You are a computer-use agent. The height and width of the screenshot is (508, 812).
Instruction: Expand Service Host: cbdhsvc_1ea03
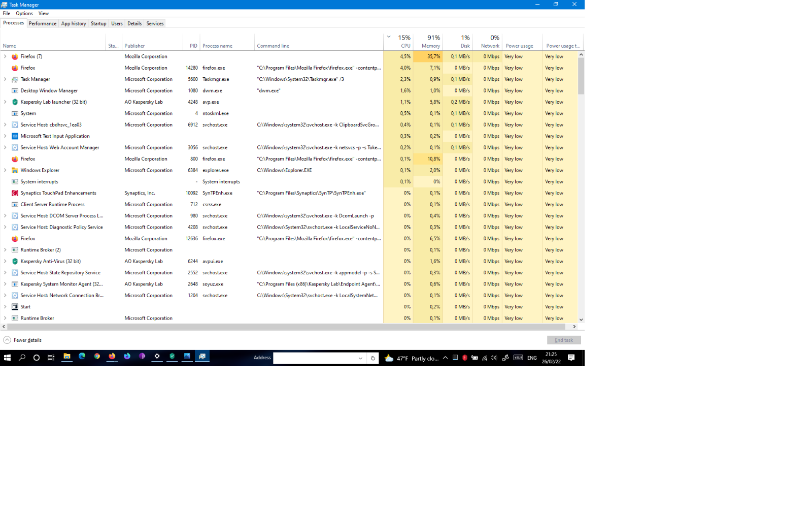point(5,124)
